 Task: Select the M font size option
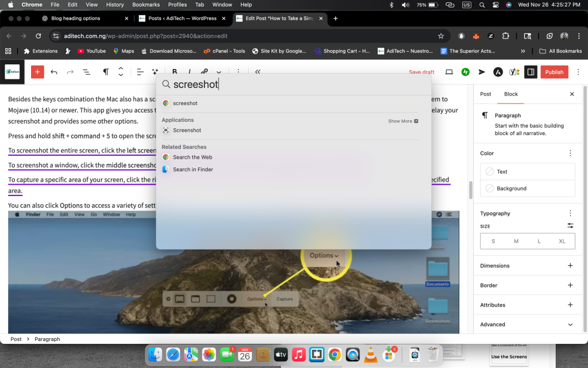pos(516,241)
